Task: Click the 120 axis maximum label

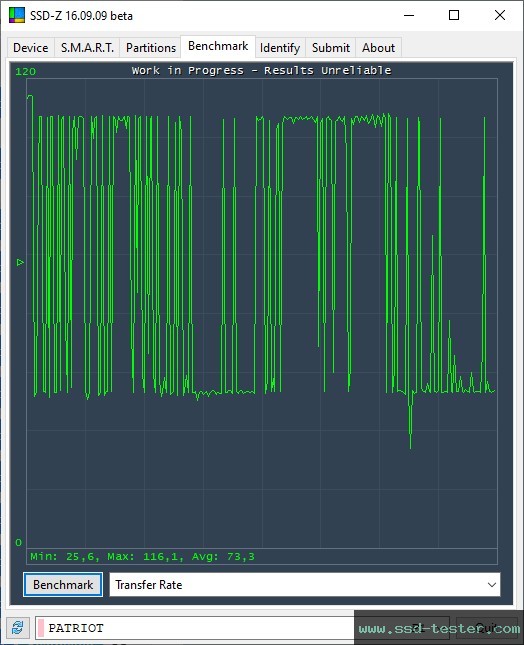Action: point(26,72)
